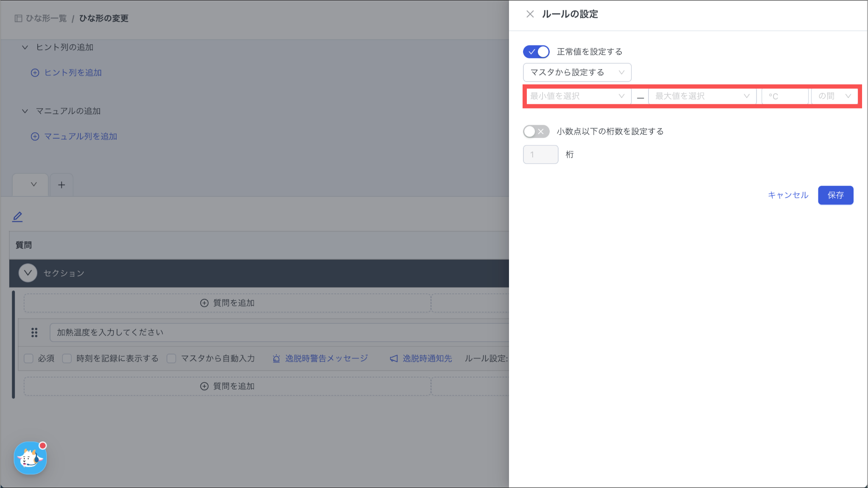Click the 保存 button
The height and width of the screenshot is (488, 868).
[835, 195]
